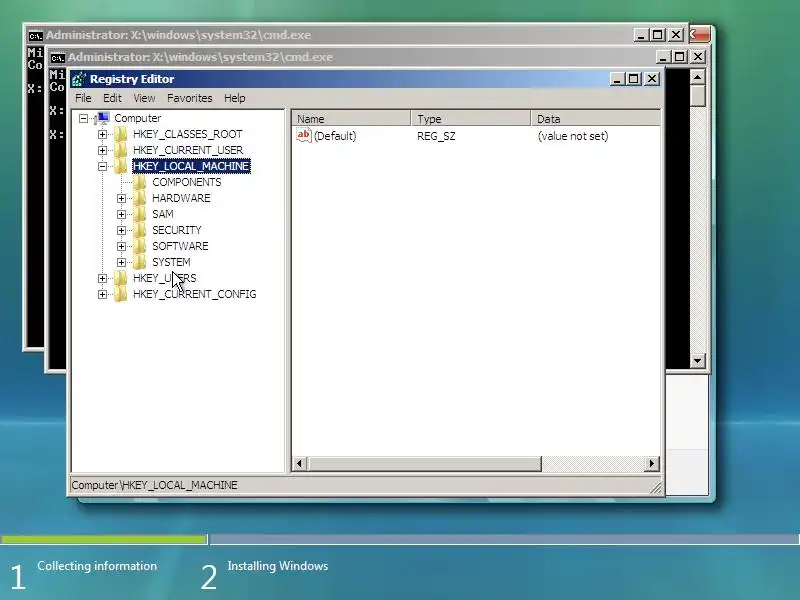
Task: Select the SOFTWARE key label
Action: click(180, 246)
